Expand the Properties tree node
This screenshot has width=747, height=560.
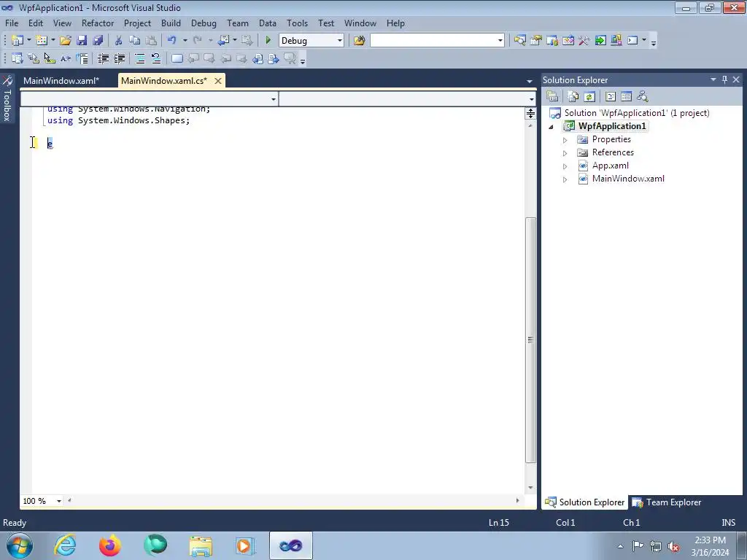(x=565, y=140)
